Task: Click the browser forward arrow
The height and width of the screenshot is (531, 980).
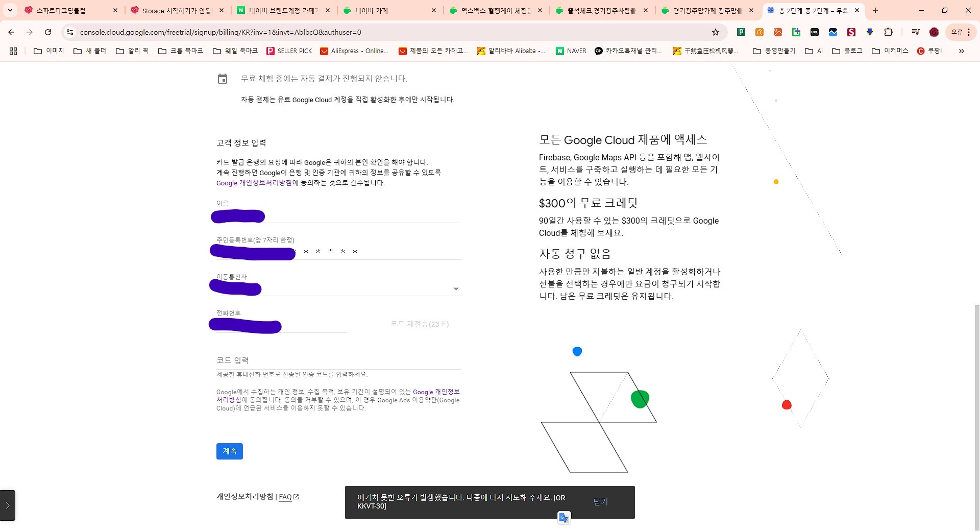Action: click(x=30, y=32)
